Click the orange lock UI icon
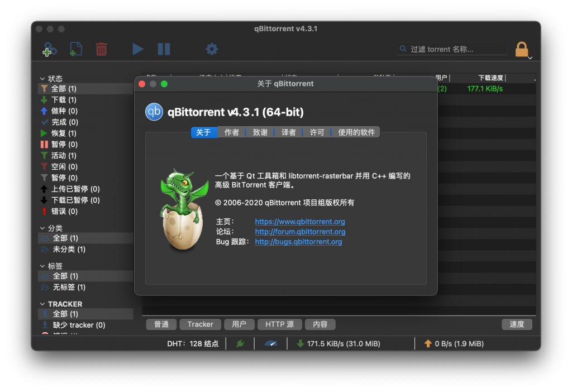 [521, 49]
